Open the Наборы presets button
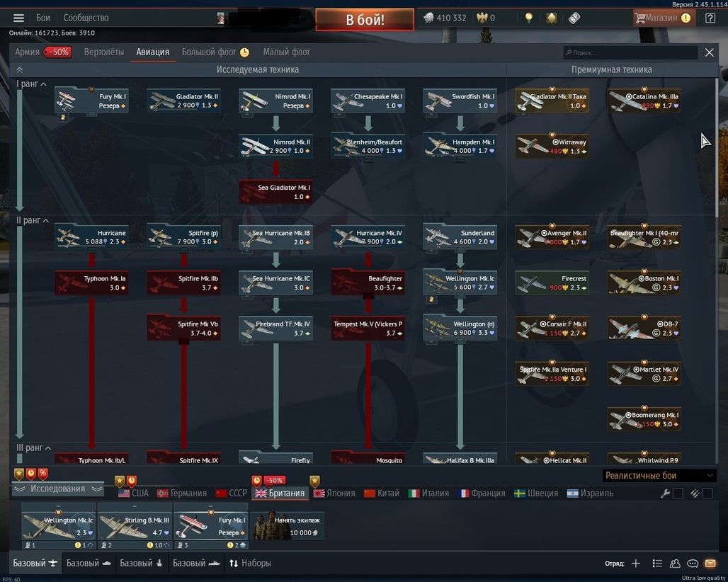 click(250, 563)
